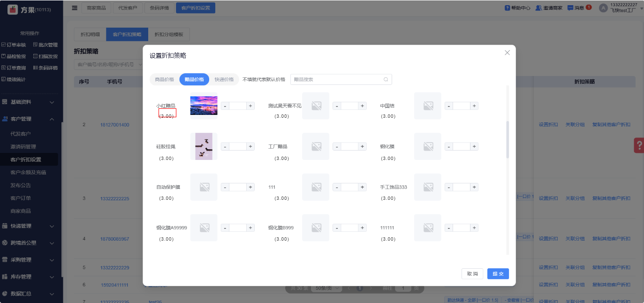Click the red question mark help widget

pyautogui.click(x=638, y=145)
